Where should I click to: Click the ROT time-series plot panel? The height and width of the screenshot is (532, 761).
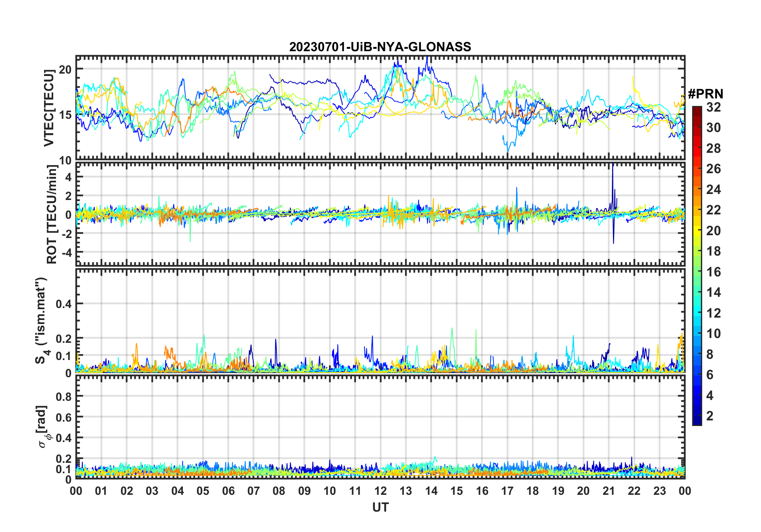coord(380,214)
